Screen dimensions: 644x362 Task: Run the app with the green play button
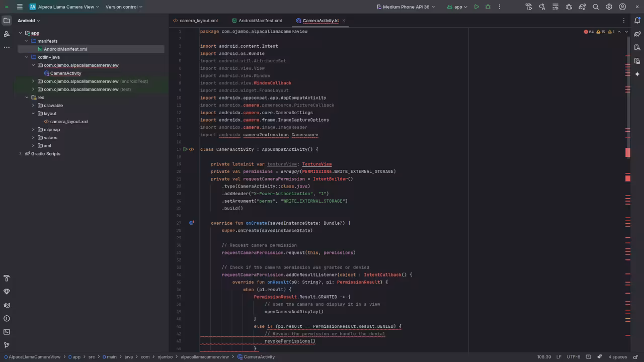point(476,7)
